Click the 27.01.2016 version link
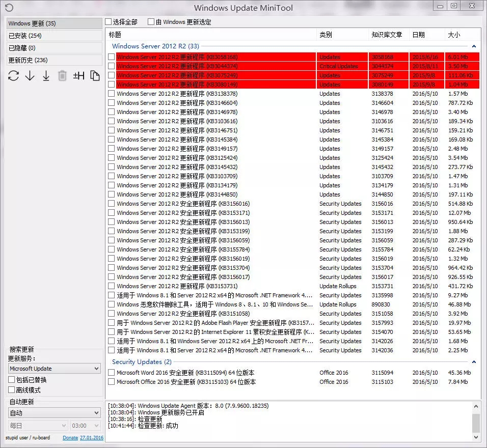This screenshot has height=448, width=487. (x=92, y=438)
